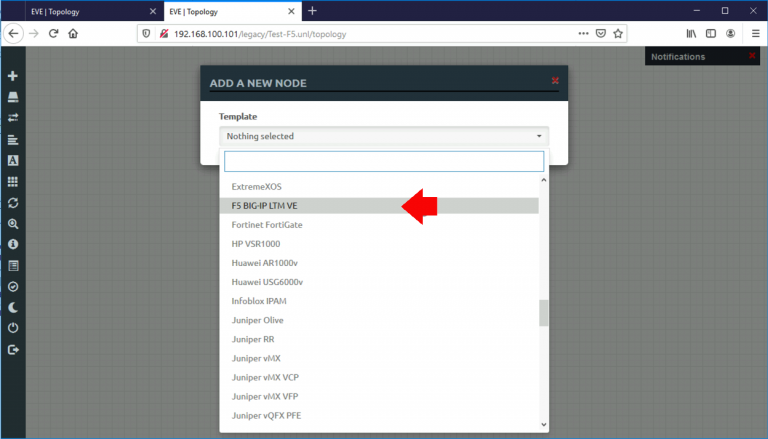This screenshot has height=439, width=768.
Task: Close the Notifications panel
Action: tap(752, 56)
